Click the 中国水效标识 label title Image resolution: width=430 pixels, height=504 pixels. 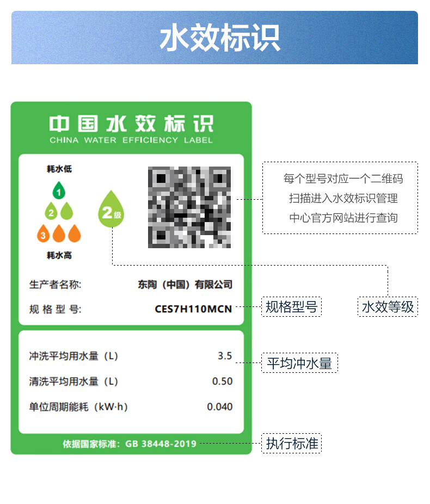(x=131, y=124)
